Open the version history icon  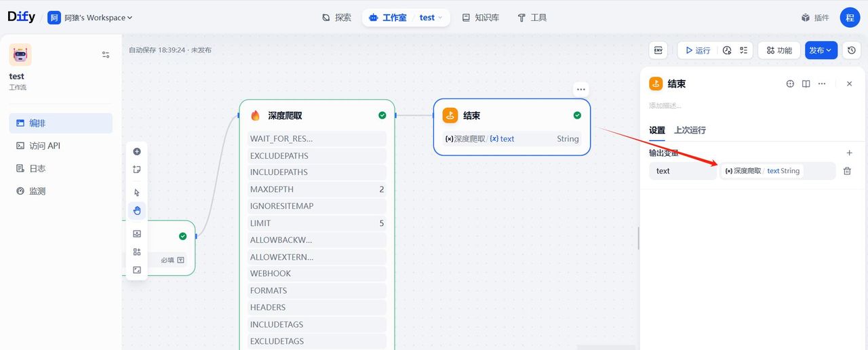[852, 50]
